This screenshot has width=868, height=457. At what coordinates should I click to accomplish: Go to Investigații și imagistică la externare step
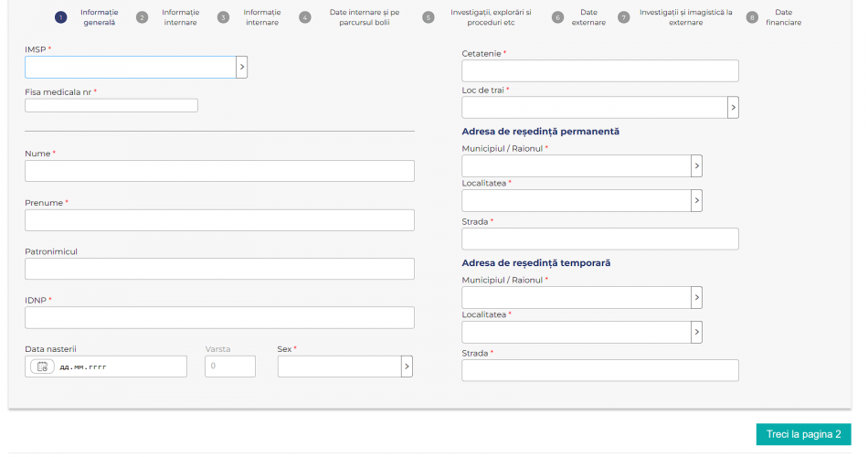tap(686, 17)
